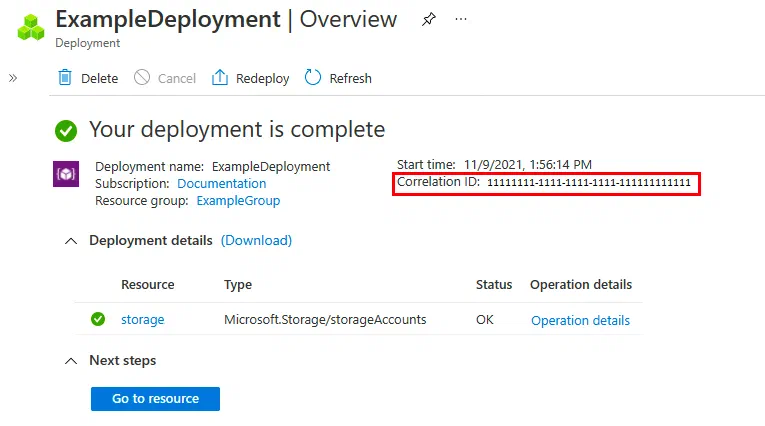Click the Go to resource button
This screenshot has width=765, height=426.
click(x=155, y=399)
